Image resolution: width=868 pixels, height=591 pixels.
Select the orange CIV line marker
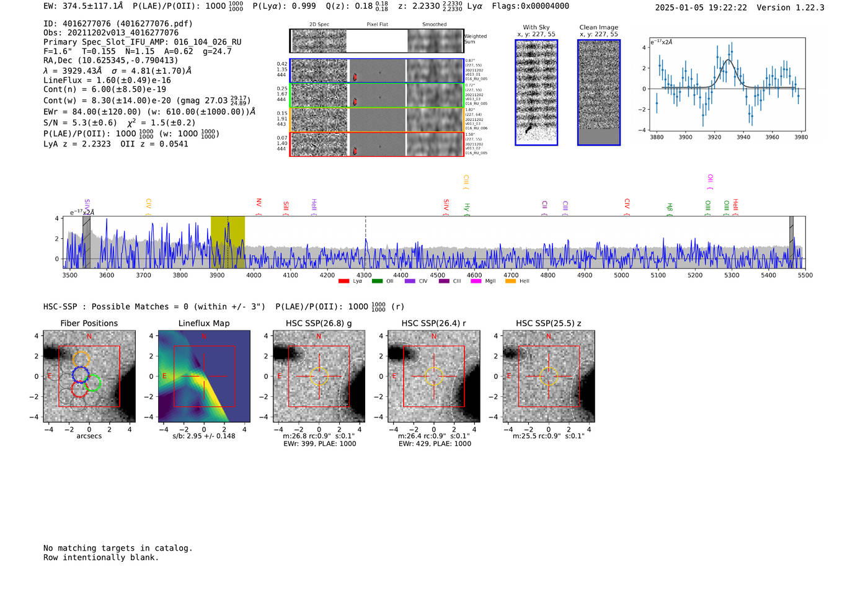point(148,207)
